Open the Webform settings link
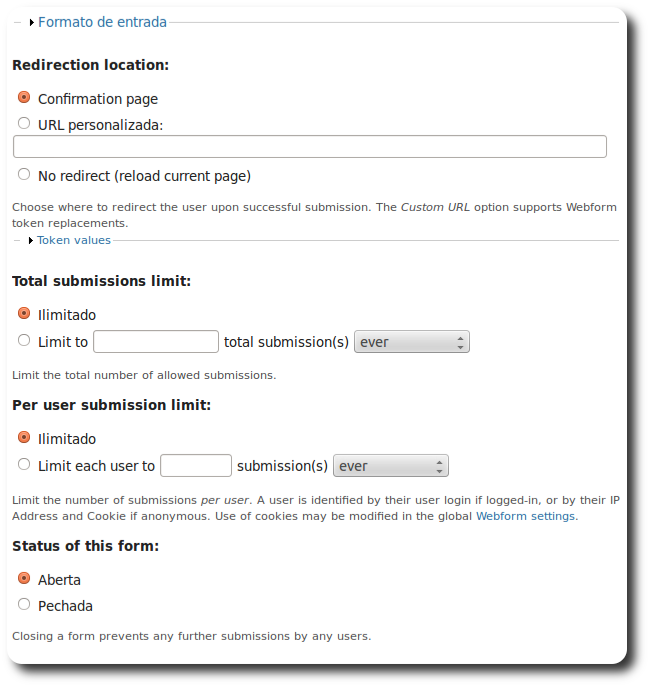Viewport: 650px width, 687px height. click(x=525, y=516)
